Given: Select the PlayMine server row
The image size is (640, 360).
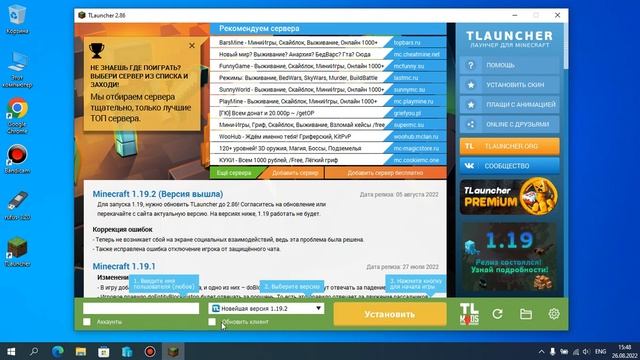Looking at the screenshot, I should pyautogui.click(x=298, y=101).
